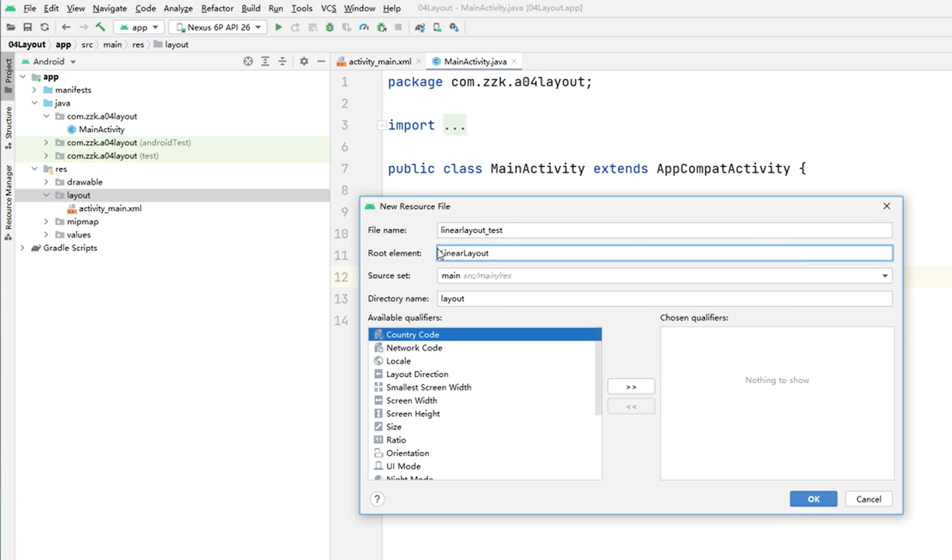Viewport: 952px width, 560px height.
Task: Click the Apply Changes icon beside Run
Action: click(x=296, y=27)
